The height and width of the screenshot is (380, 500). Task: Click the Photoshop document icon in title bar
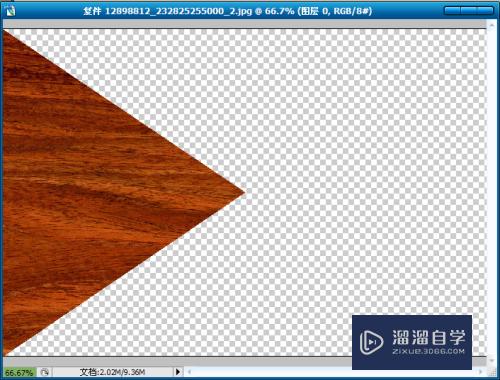tap(10, 10)
